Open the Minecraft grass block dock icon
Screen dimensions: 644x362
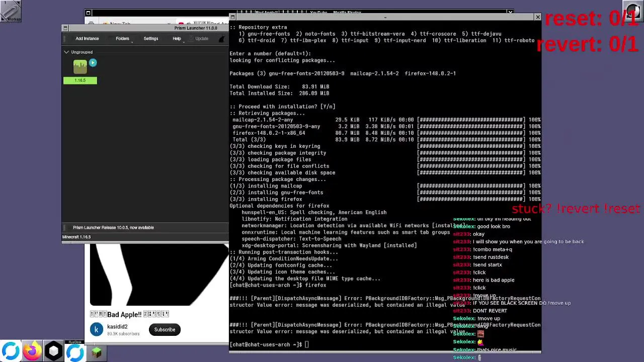96,352
